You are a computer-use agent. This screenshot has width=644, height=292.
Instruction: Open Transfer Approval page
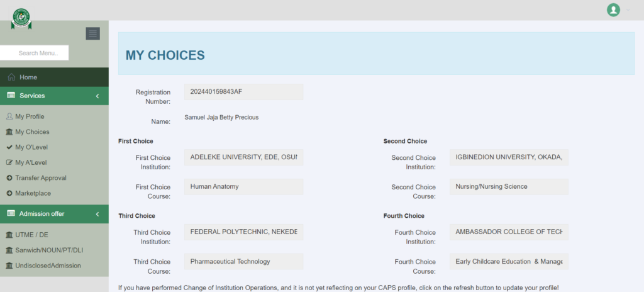point(41,178)
